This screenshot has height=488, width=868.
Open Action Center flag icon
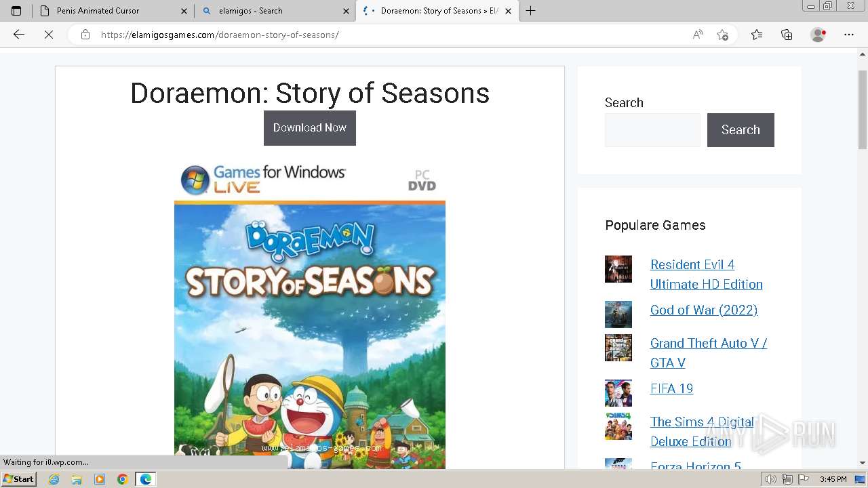click(x=804, y=479)
